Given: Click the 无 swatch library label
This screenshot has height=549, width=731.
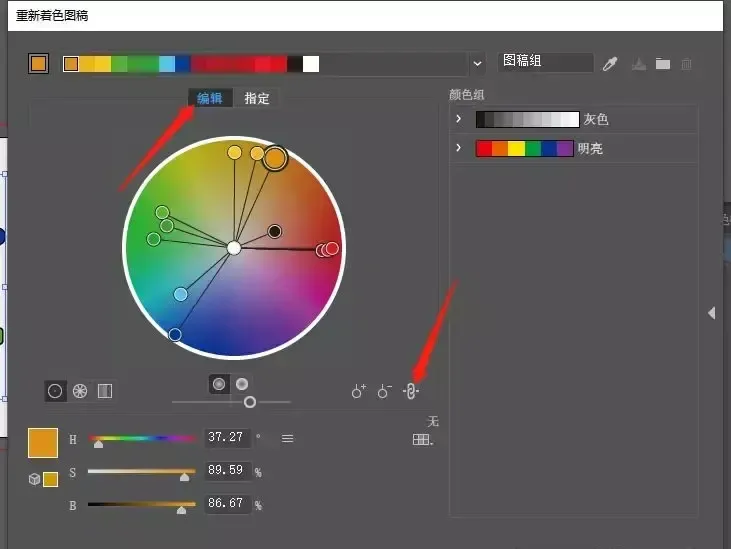Looking at the screenshot, I should click(433, 421).
